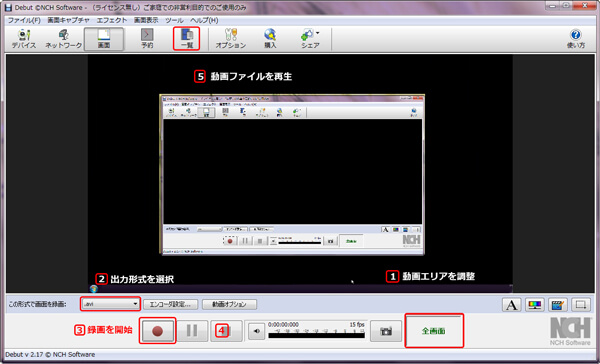600x364 pixels.
Task: Open the watermark/video overlay icon
Action: (x=558, y=305)
